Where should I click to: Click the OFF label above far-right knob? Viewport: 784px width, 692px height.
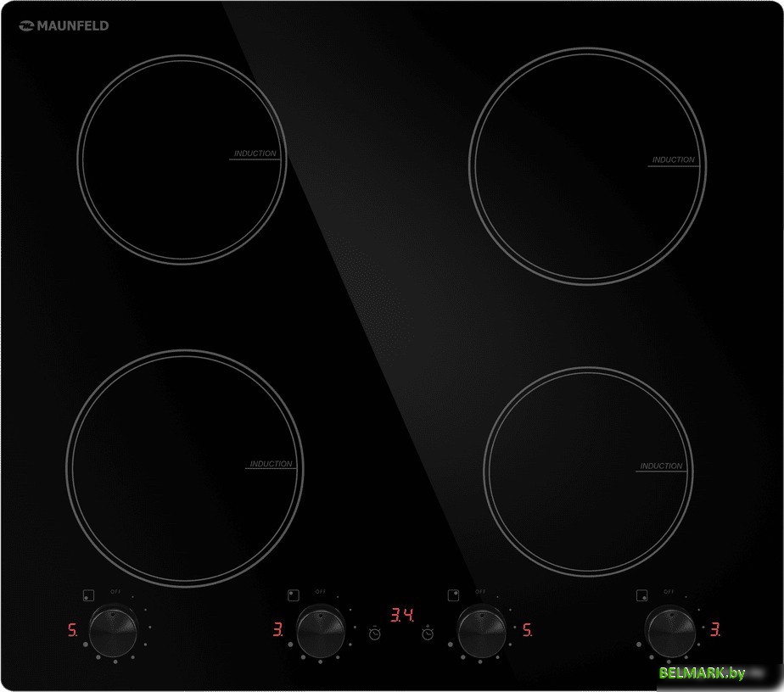click(669, 591)
